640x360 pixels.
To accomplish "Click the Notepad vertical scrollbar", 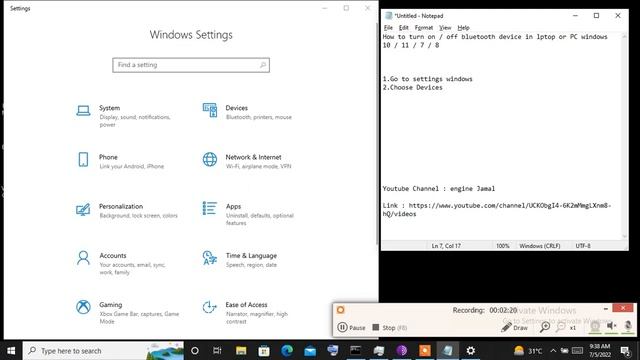I will click(624, 136).
